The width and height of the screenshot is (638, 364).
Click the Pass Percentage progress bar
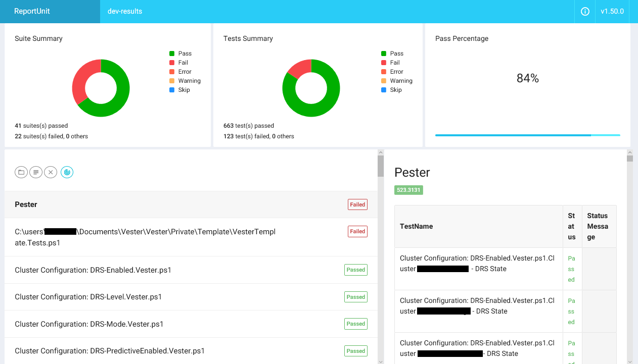tap(527, 135)
